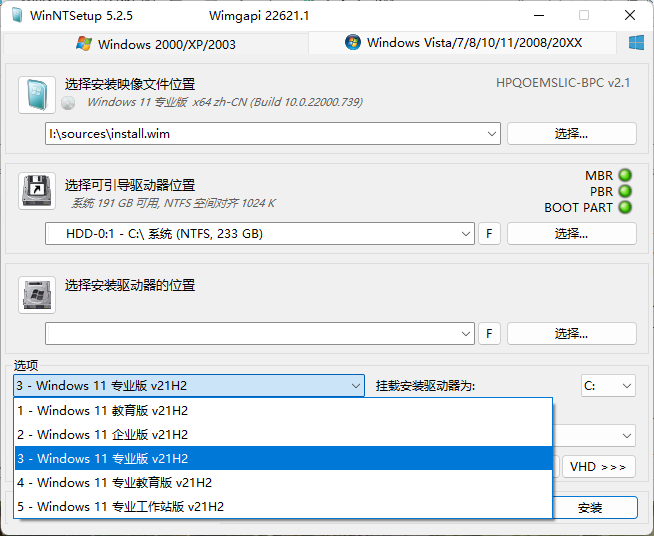Open the I:\sources\install.wim path dropdown
The image size is (654, 536).
click(491, 134)
